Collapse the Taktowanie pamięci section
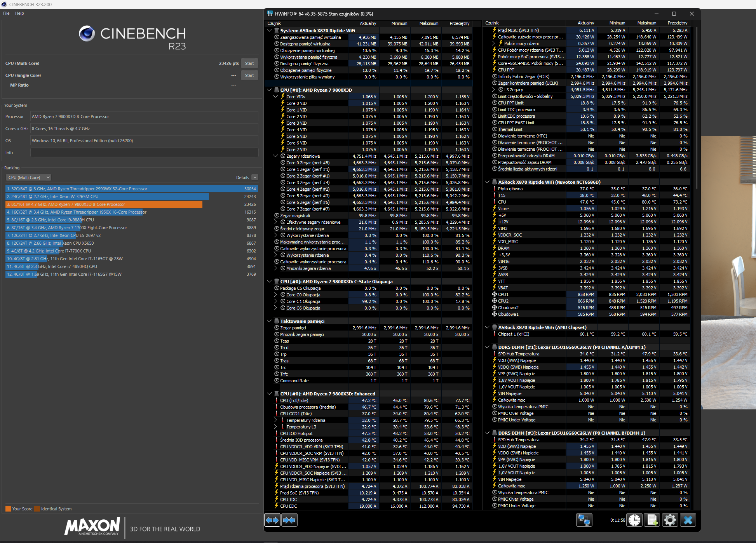 269,321
